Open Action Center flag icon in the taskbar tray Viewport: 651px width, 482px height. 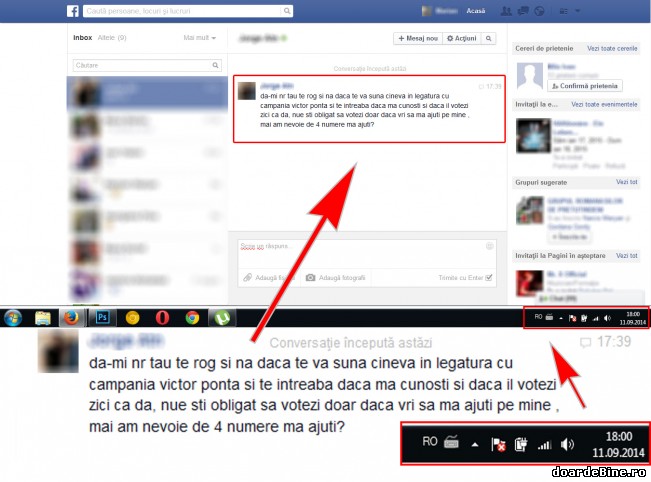tap(572, 318)
